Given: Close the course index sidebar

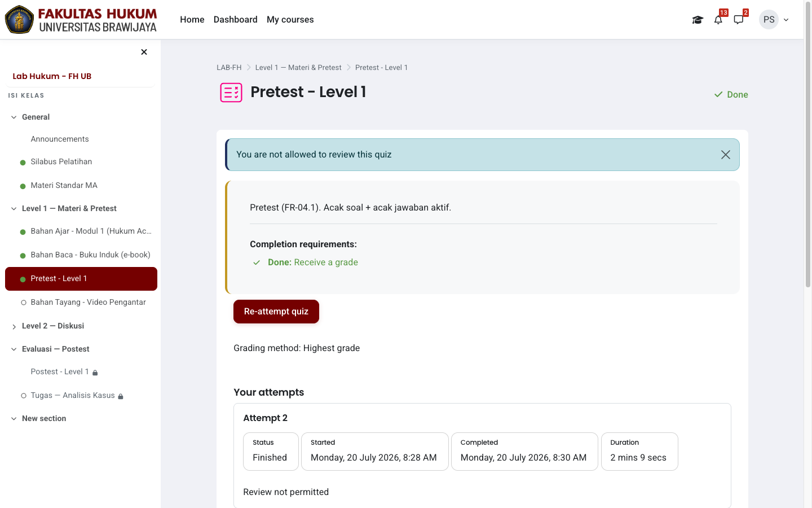Looking at the screenshot, I should pyautogui.click(x=144, y=52).
